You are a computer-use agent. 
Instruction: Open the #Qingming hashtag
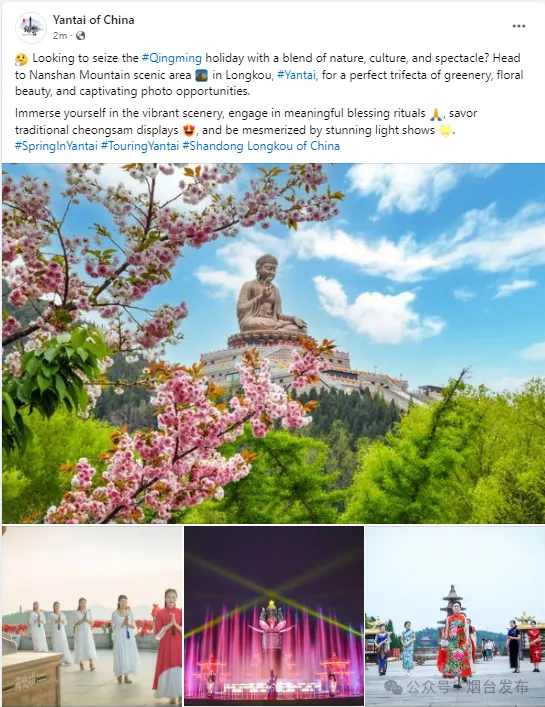point(172,58)
